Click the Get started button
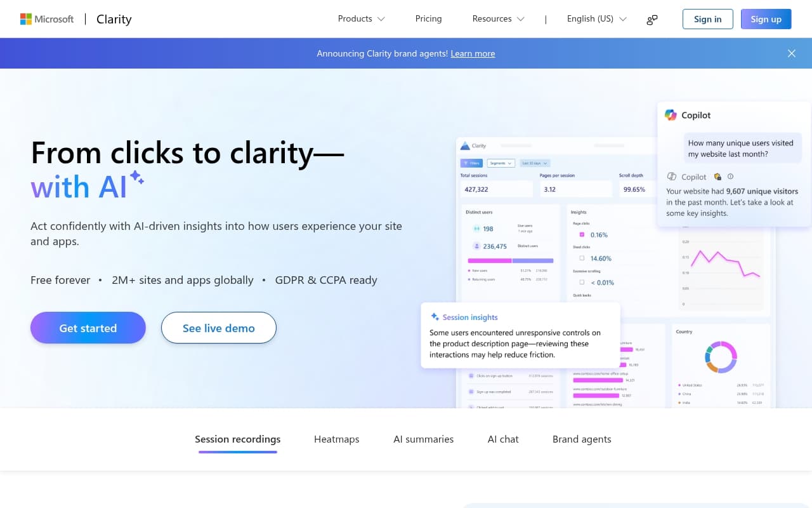 (88, 328)
